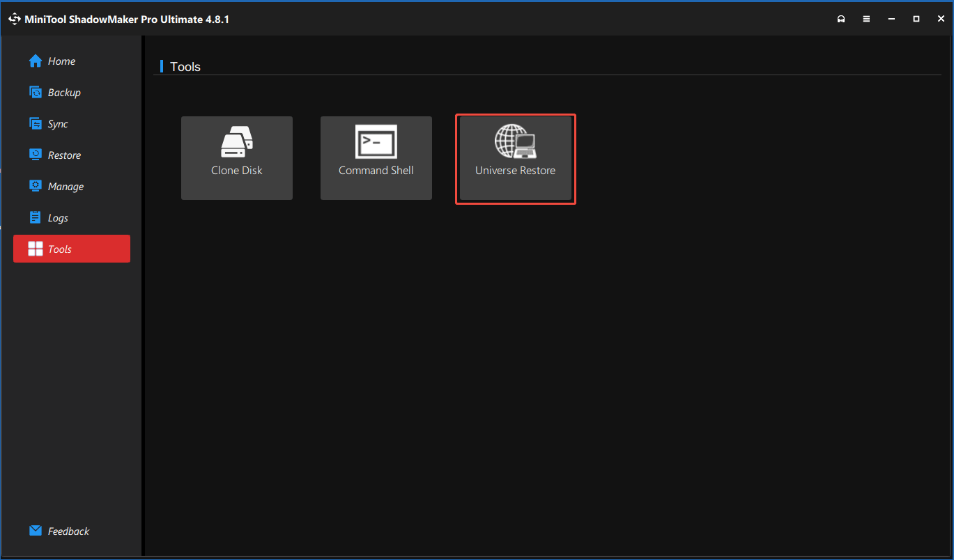954x560 pixels.
Task: Click the headset support icon in title bar
Action: [841, 19]
